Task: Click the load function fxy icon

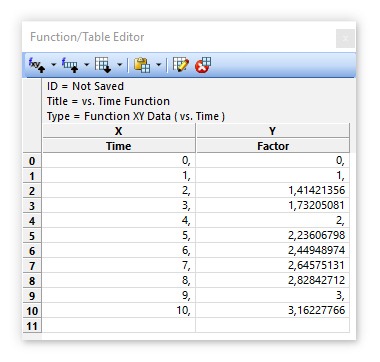Action: pyautogui.click(x=37, y=64)
